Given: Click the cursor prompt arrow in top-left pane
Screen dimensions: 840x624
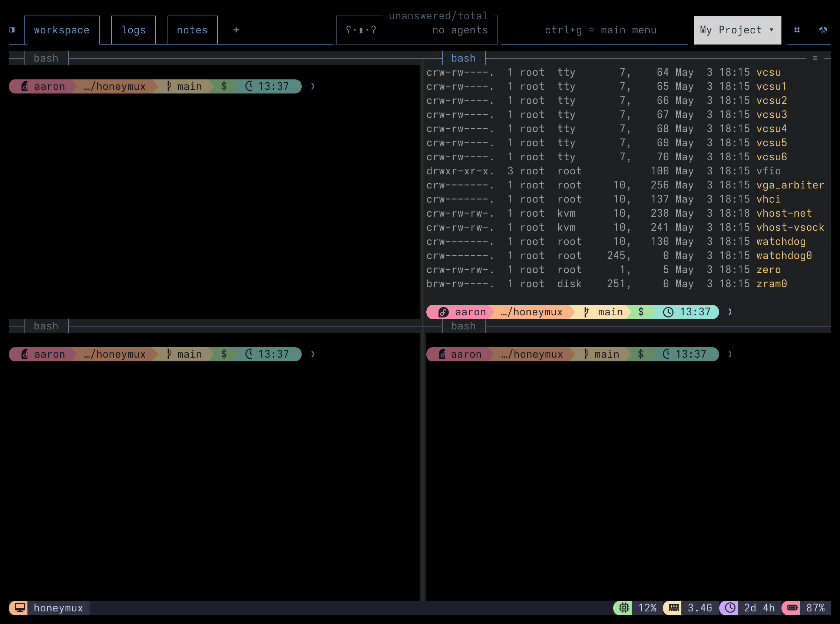Looking at the screenshot, I should tap(313, 86).
